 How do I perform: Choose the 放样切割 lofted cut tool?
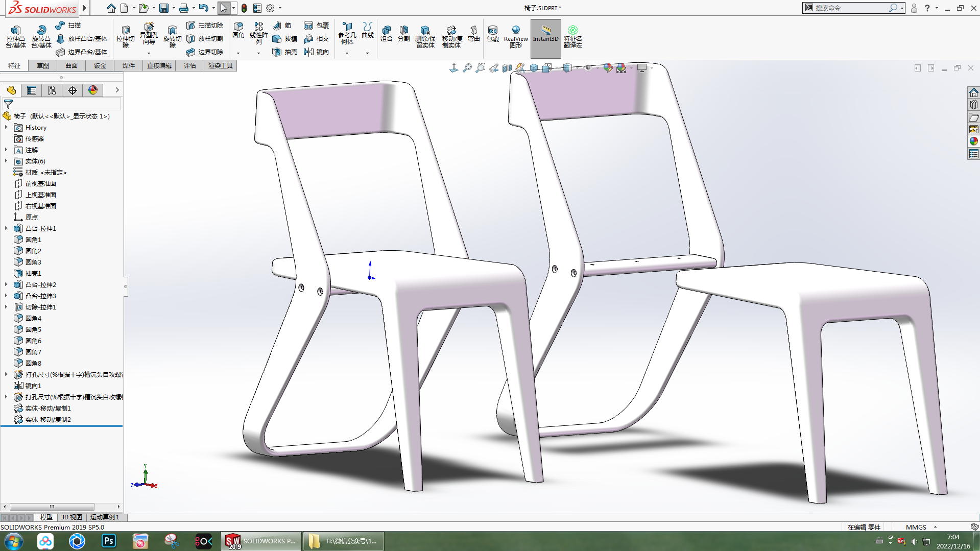204,38
